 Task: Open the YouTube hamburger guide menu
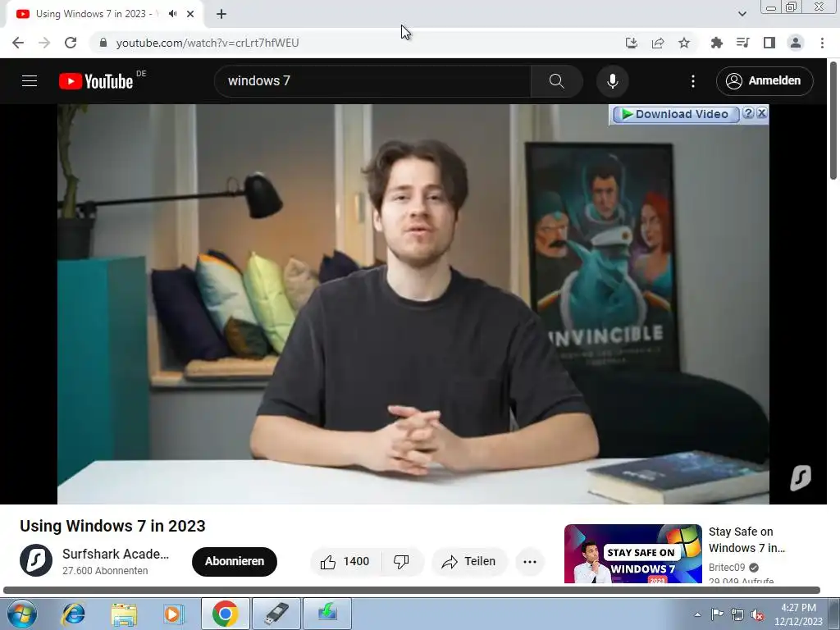30,81
